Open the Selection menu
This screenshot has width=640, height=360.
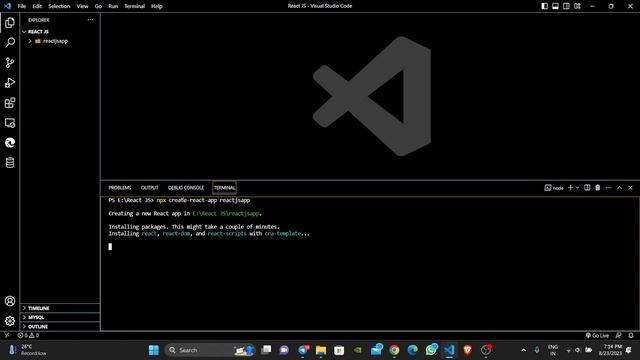coord(59,6)
